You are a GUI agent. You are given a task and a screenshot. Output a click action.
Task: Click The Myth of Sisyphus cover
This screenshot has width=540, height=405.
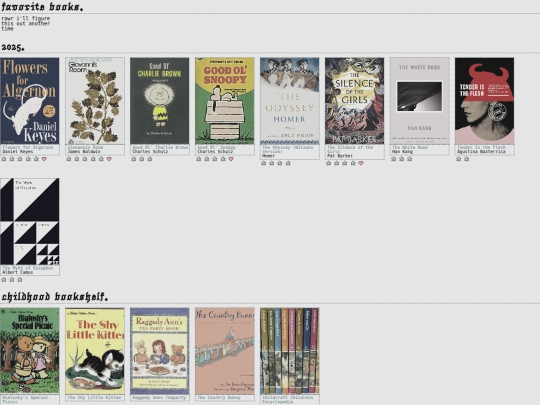(x=30, y=221)
